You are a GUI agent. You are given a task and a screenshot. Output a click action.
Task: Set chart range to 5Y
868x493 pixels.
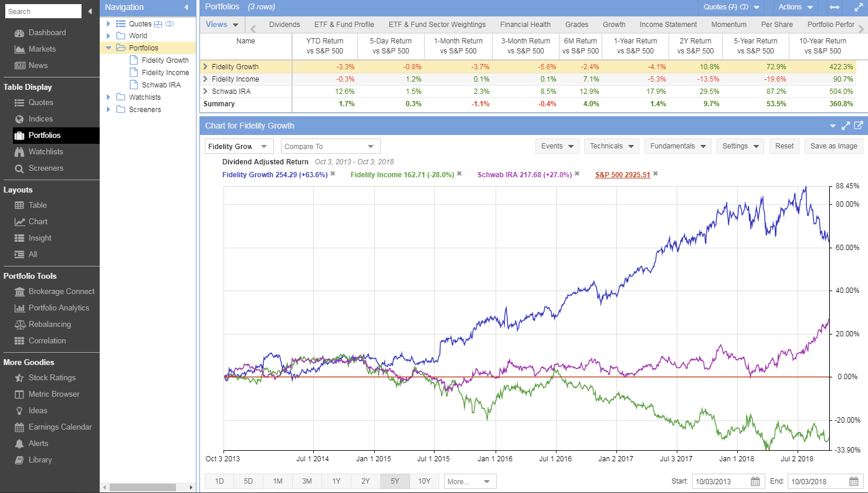click(395, 481)
